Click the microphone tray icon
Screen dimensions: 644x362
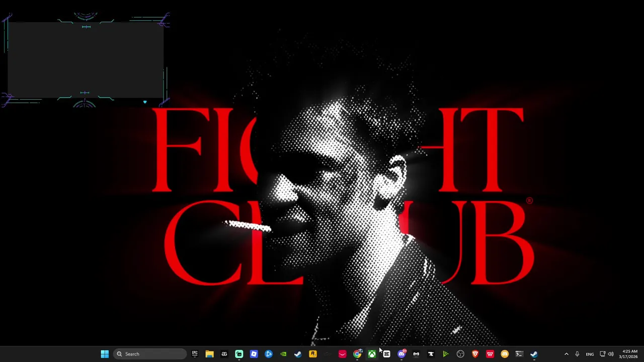[577, 354]
